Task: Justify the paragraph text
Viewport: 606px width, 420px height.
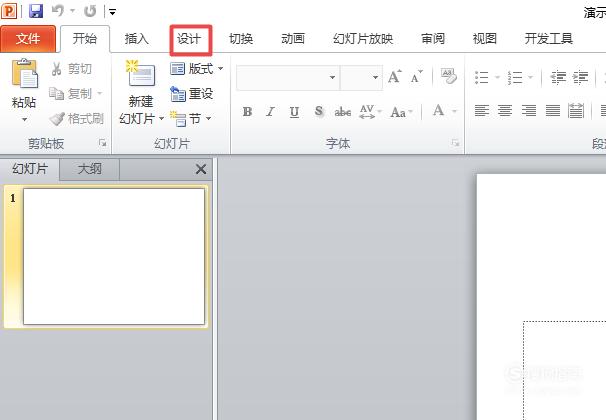Action: [x=553, y=111]
